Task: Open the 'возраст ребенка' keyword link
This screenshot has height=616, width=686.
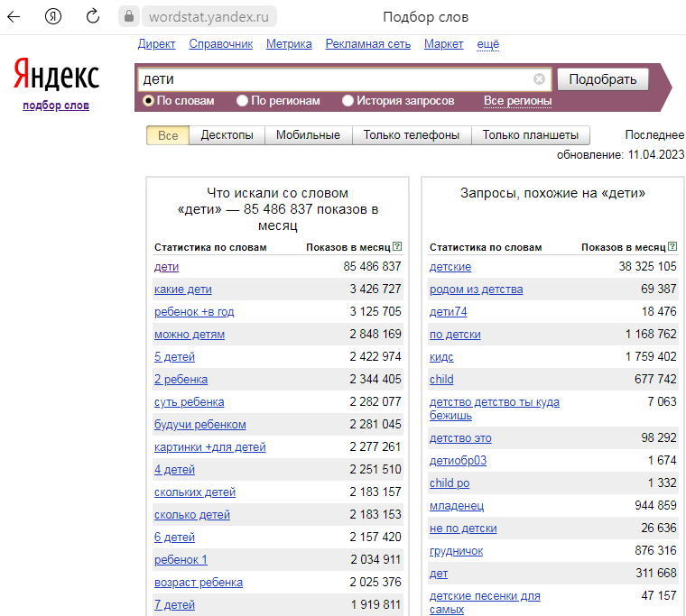Action: [199, 583]
